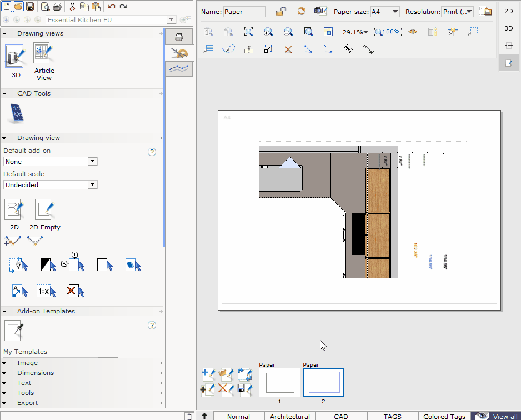
Task: Click the Undo arrow icon
Action: click(112, 6)
